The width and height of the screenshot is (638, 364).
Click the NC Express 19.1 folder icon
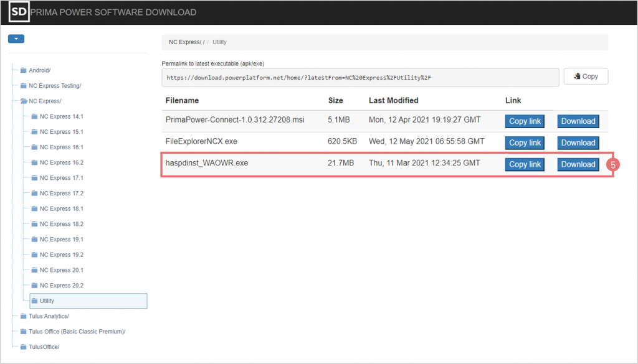click(x=35, y=240)
